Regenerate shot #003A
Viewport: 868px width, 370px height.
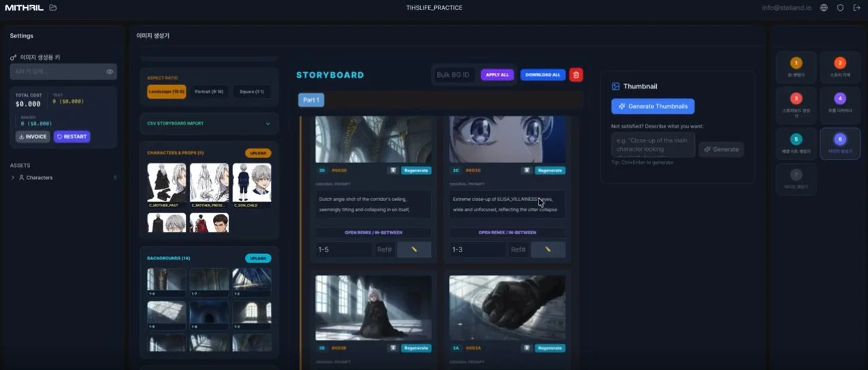(x=550, y=348)
